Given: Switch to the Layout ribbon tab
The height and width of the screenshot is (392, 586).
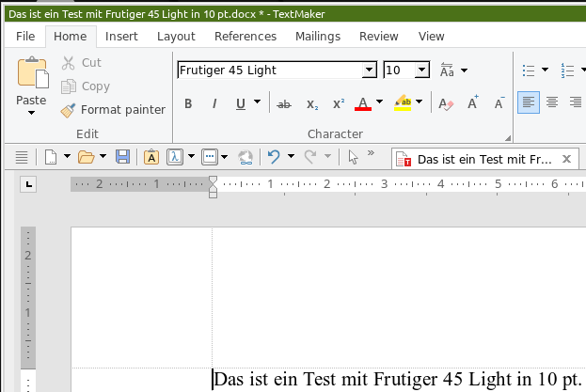Looking at the screenshot, I should coord(176,37).
